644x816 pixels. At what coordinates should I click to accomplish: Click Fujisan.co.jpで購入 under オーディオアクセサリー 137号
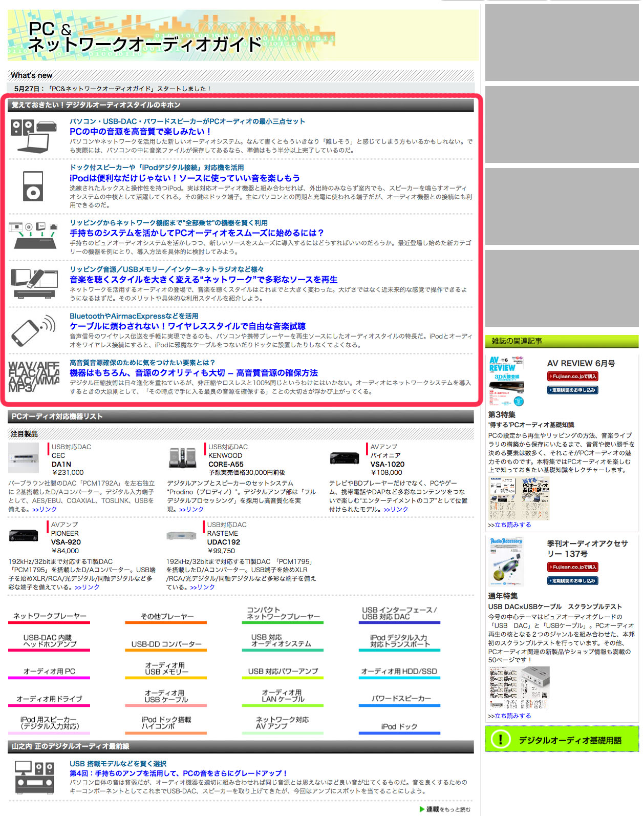coord(572,568)
